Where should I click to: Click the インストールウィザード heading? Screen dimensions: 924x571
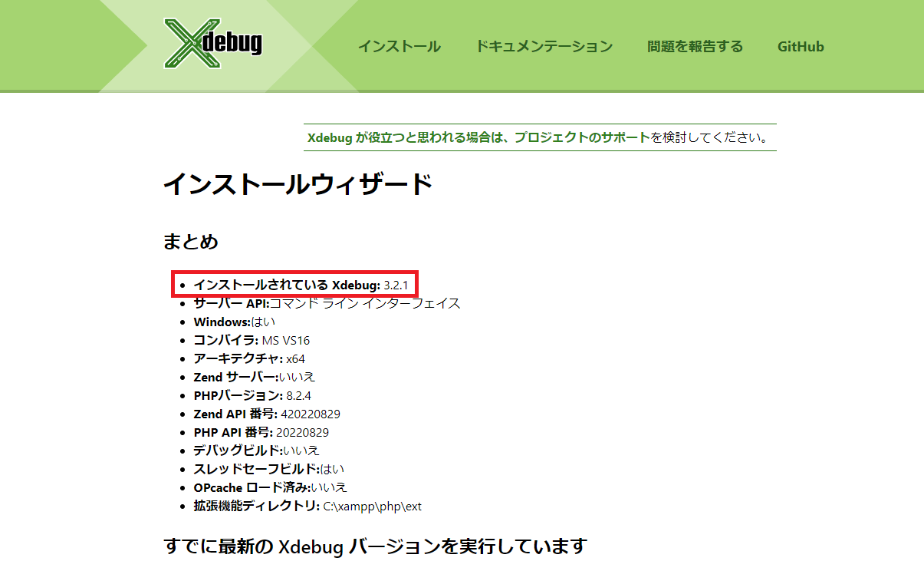point(298,184)
